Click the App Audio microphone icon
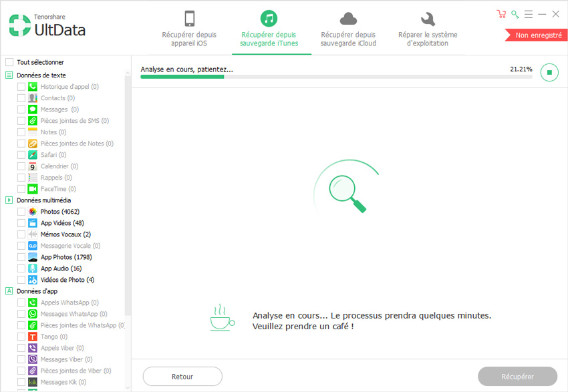 33,268
